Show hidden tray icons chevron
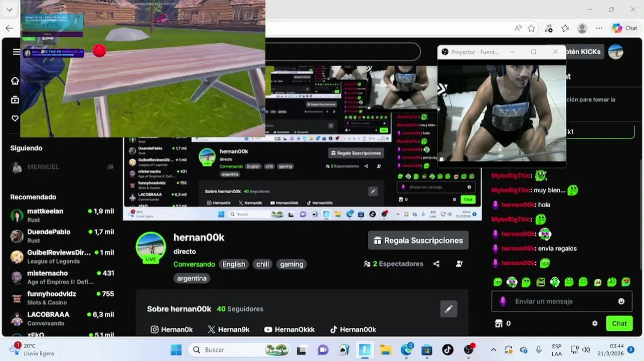 tap(494, 349)
